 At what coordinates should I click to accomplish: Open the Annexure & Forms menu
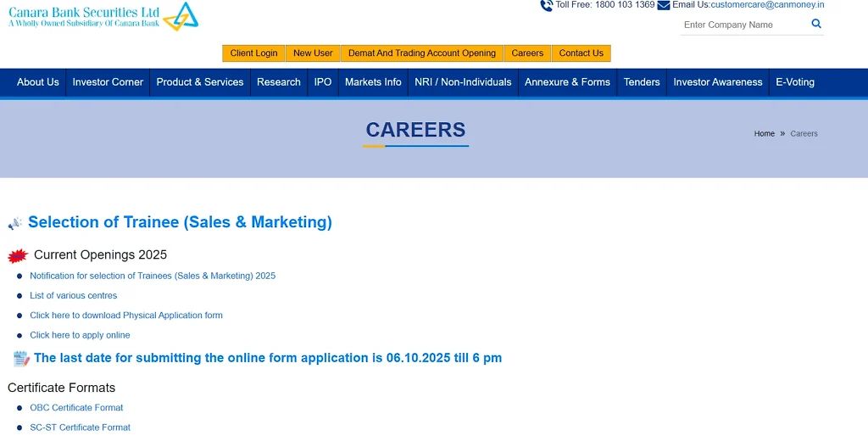pos(567,82)
